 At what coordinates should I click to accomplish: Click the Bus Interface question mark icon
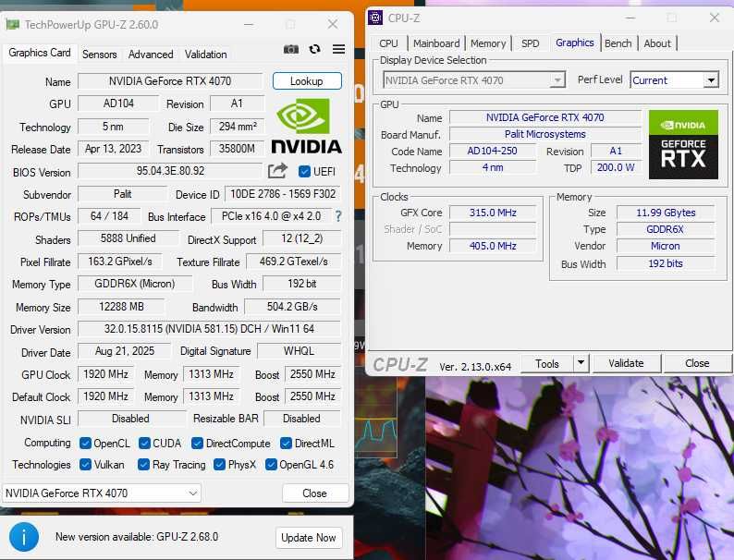point(338,215)
